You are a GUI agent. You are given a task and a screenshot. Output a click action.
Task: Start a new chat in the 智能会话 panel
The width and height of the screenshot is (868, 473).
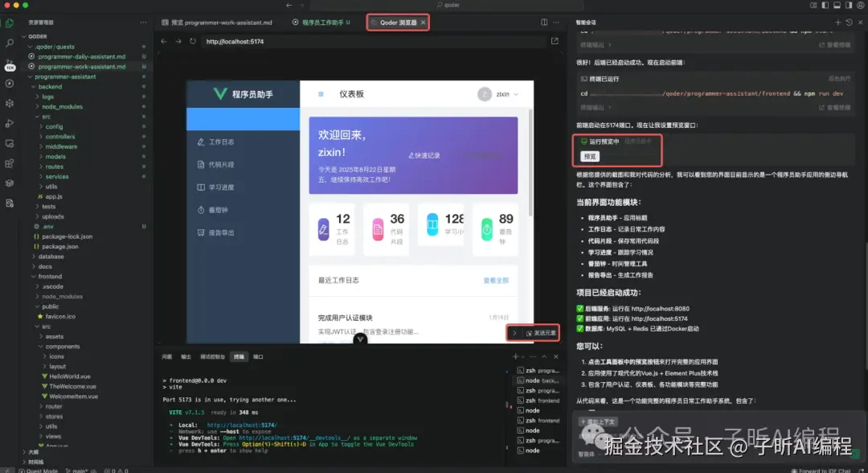pyautogui.click(x=838, y=22)
